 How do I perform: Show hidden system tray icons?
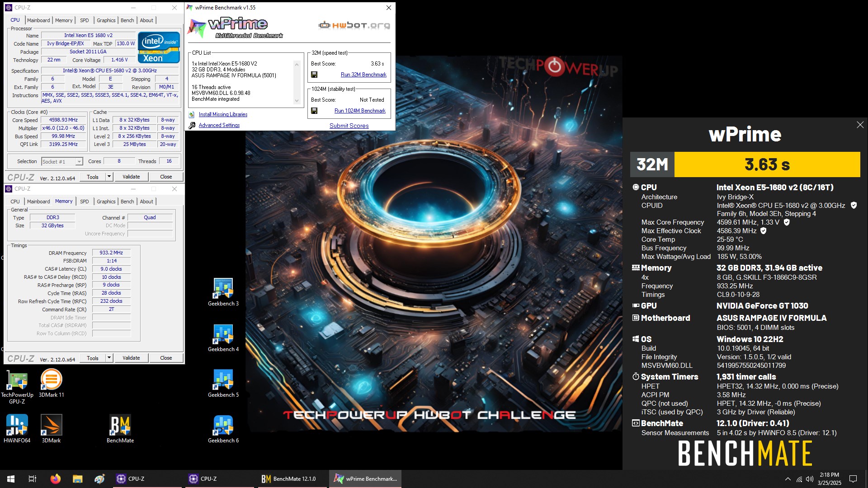point(788,479)
